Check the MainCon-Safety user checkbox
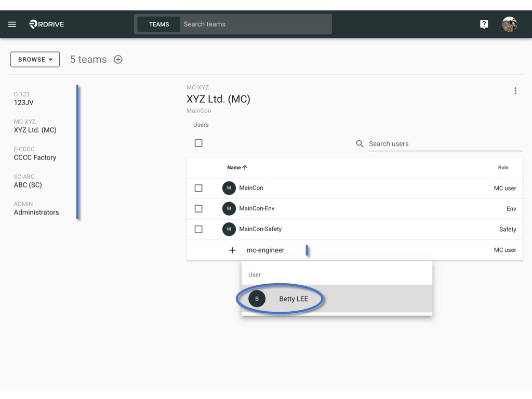Viewport: 532px width, 399px height. coord(198,229)
